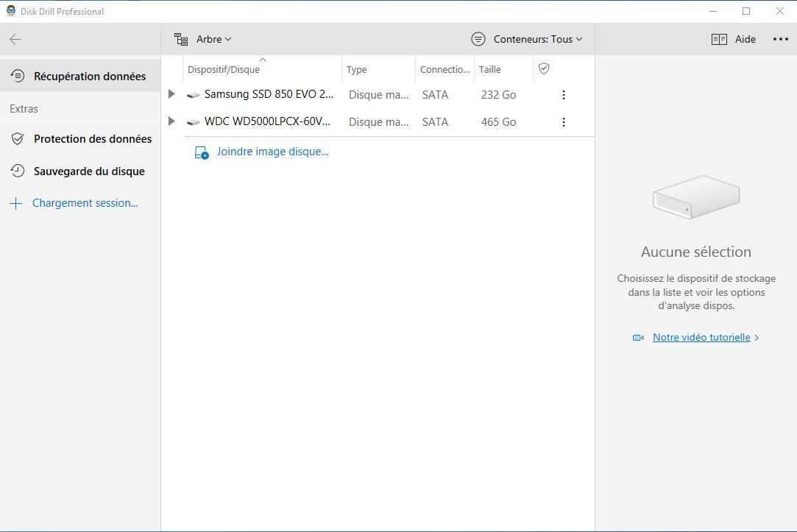Select Récupération données in the sidebar
Viewport: 797px width, 532px height.
tap(80, 77)
